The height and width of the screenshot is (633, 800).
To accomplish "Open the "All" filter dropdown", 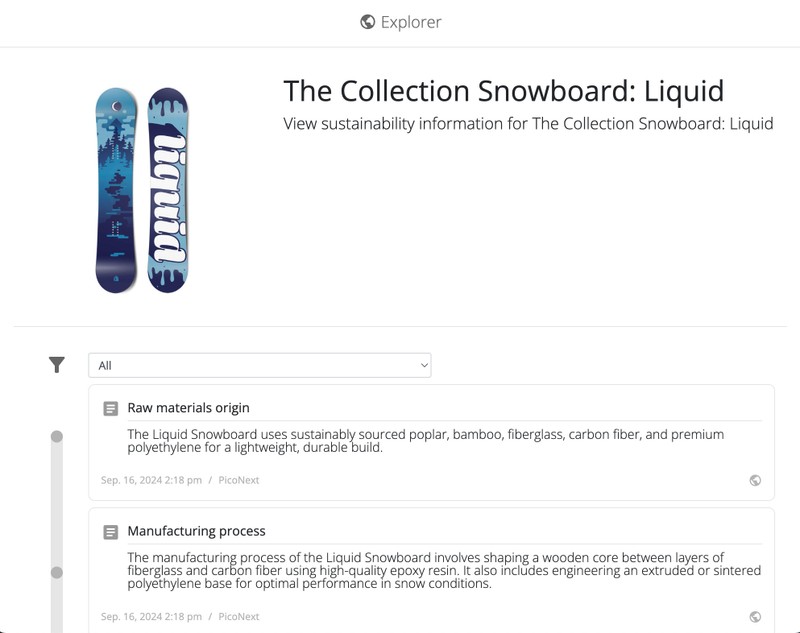I will (x=259, y=365).
